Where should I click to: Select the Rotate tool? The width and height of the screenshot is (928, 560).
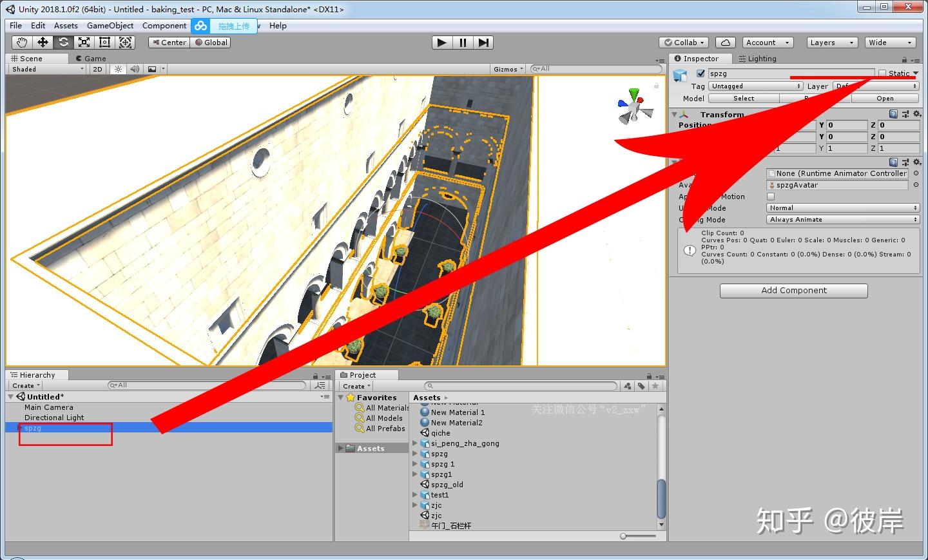64,43
